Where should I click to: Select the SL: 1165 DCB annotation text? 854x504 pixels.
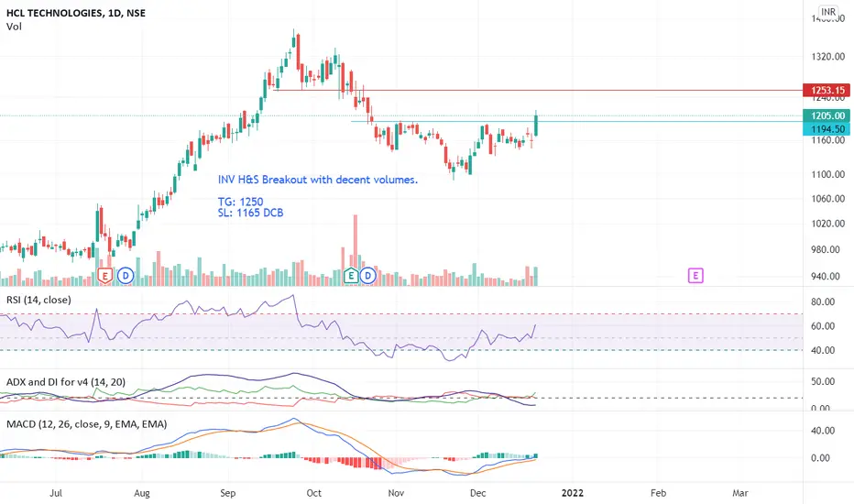pos(250,213)
